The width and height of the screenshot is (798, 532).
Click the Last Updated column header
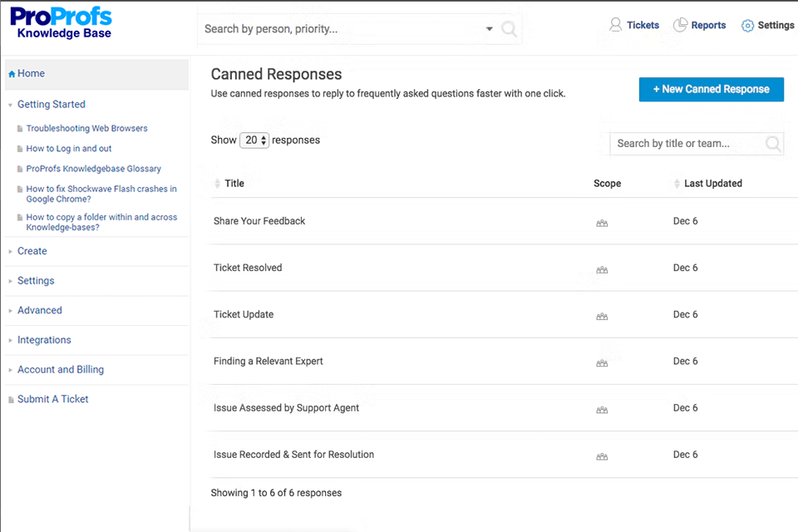pos(713,183)
